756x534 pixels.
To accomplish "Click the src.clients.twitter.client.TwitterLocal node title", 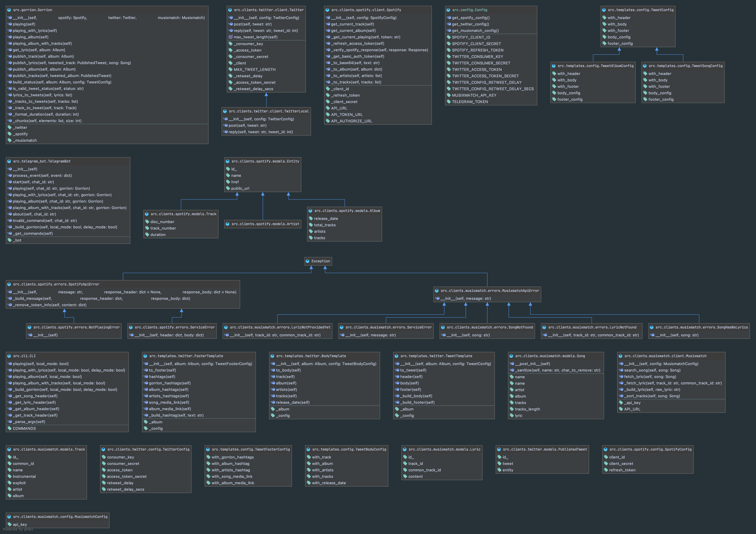I will [x=269, y=111].
